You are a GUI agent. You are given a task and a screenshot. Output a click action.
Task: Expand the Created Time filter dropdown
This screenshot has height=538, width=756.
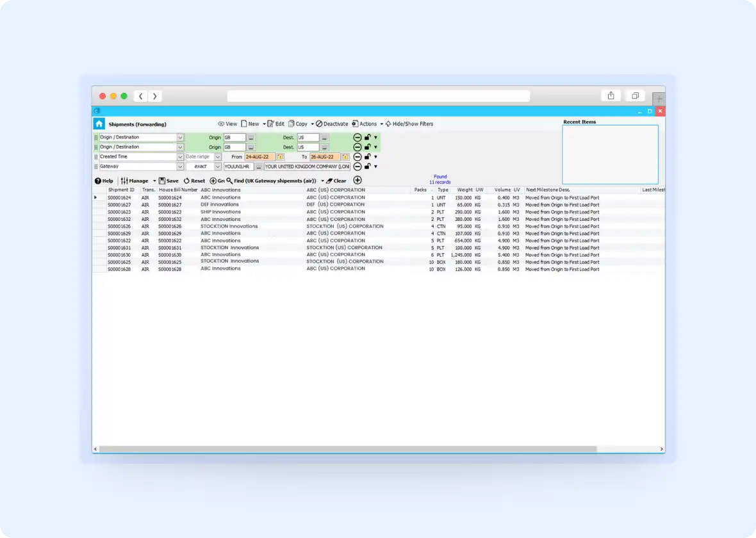click(x=180, y=157)
